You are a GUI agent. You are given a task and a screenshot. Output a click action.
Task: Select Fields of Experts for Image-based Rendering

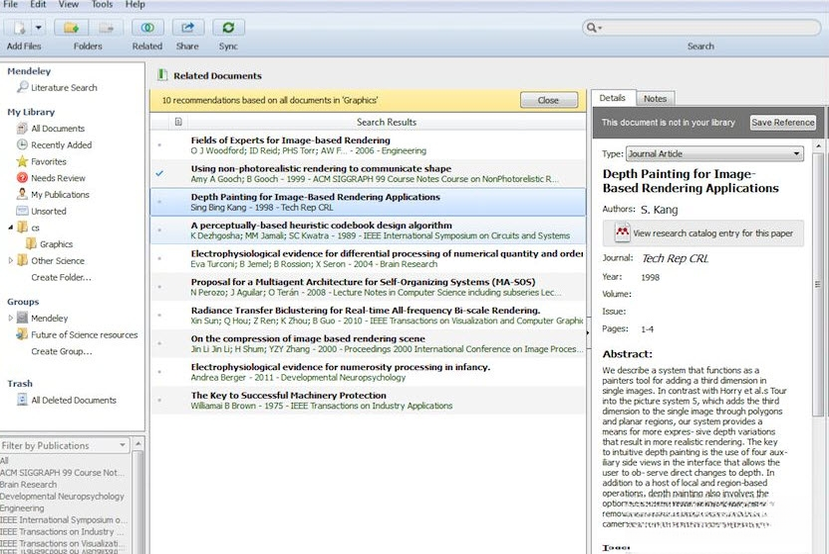(369, 145)
